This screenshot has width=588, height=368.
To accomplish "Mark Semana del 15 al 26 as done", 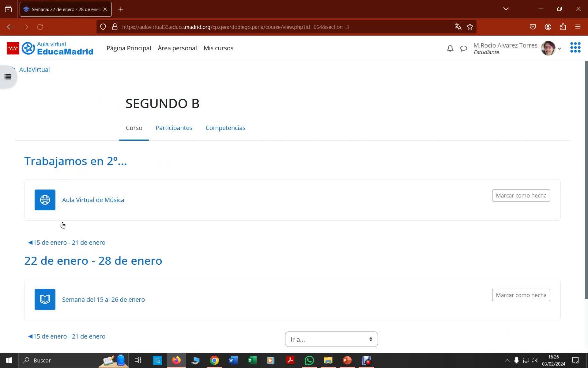I will 521,295.
